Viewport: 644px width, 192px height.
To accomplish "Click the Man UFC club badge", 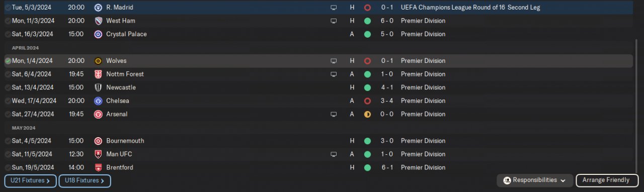I will click(x=98, y=154).
